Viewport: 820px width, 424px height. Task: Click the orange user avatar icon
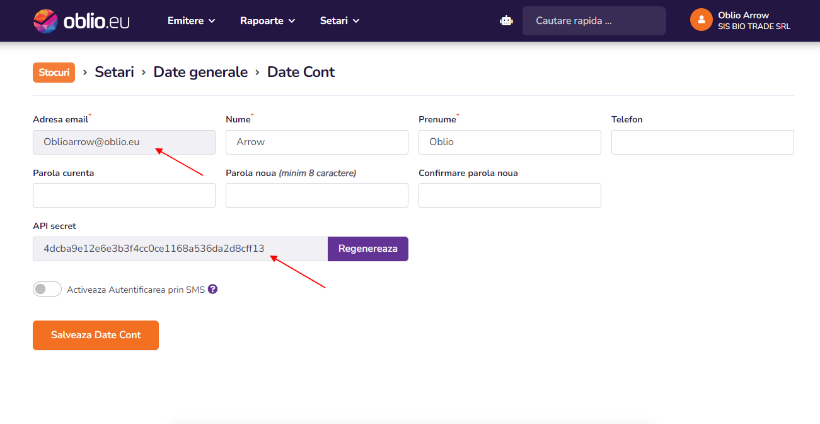click(701, 20)
